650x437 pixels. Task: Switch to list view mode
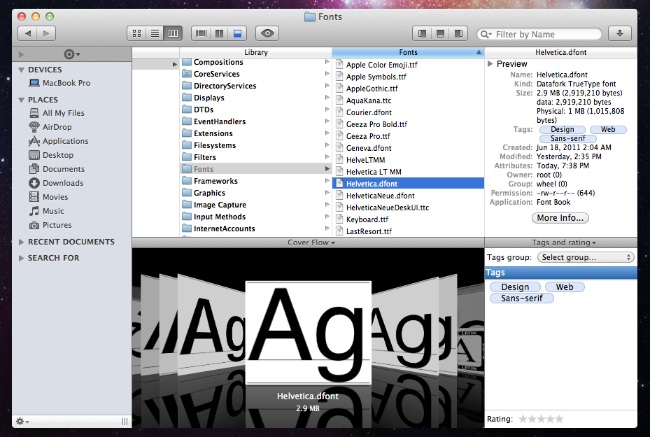[156, 33]
